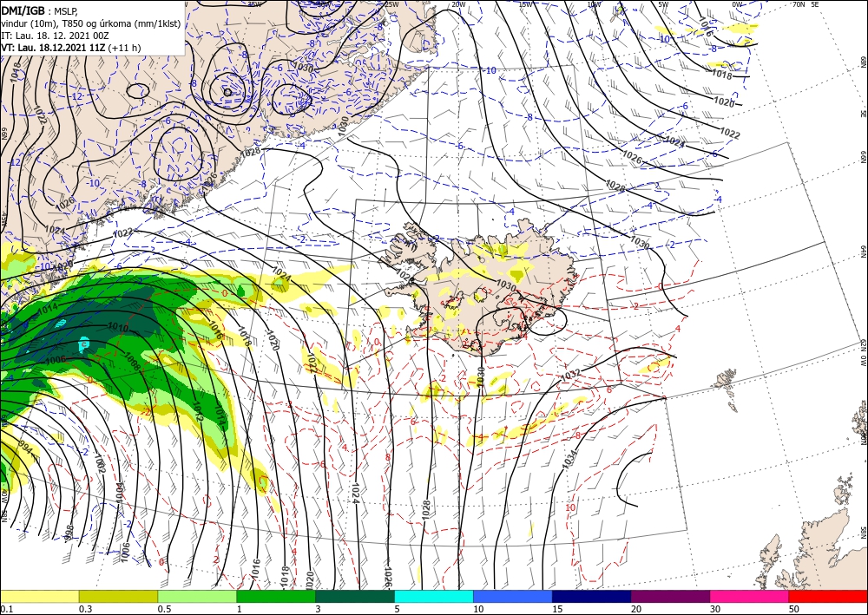Click the '998' isobar label
Screen dimensions: 868x615
pyautogui.click(x=69, y=533)
